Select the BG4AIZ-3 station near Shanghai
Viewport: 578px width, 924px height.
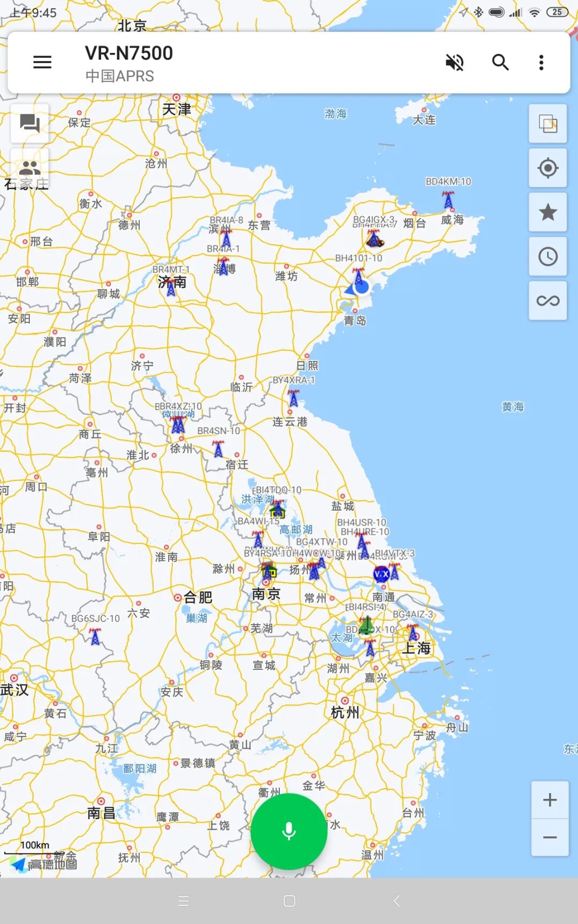pyautogui.click(x=413, y=633)
